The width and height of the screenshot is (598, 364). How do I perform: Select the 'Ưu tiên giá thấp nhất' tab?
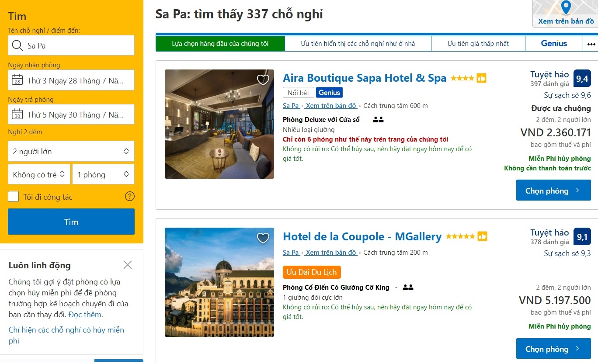[478, 44]
